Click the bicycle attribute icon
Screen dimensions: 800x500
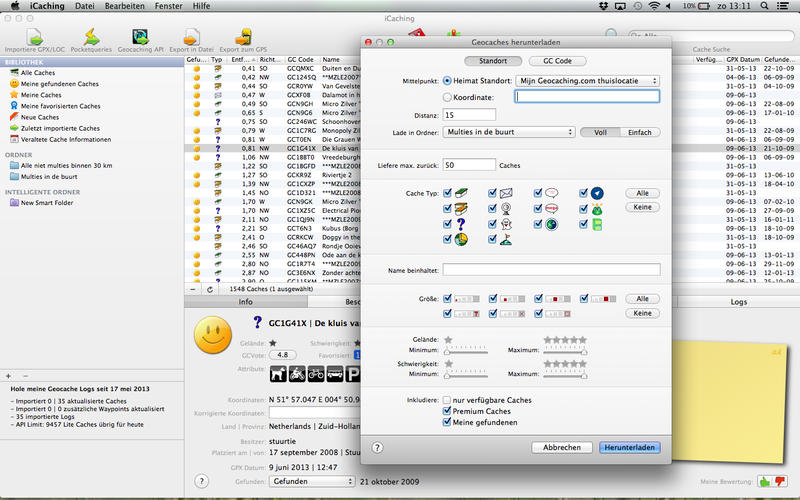pyautogui.click(x=316, y=374)
